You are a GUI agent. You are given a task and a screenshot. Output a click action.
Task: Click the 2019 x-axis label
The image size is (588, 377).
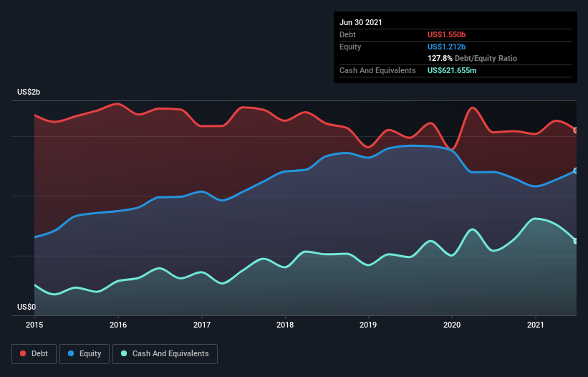(368, 325)
